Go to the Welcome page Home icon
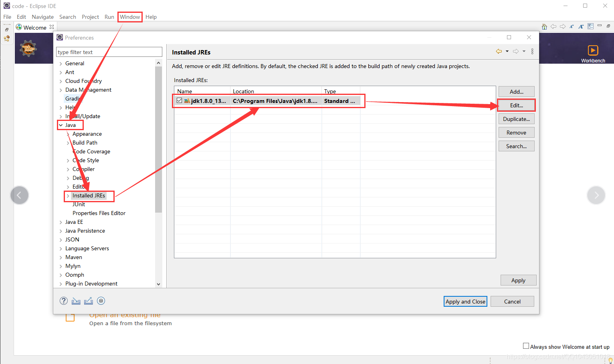The width and height of the screenshot is (614, 364). tap(544, 27)
